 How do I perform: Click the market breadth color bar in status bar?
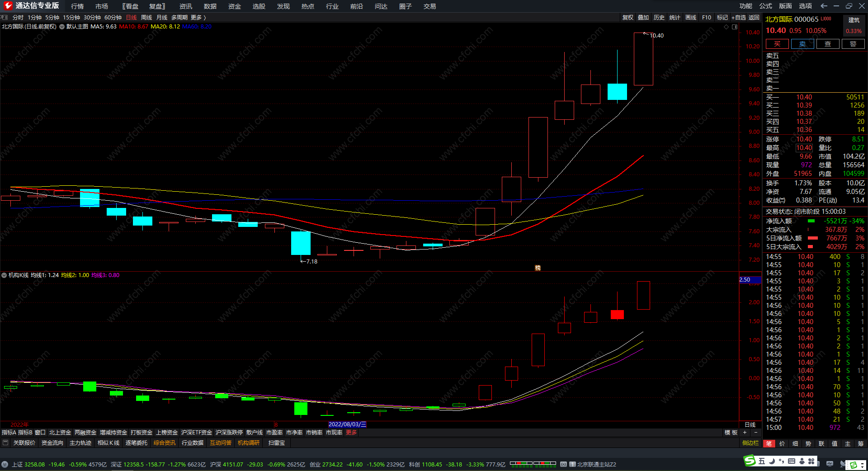pyautogui.click(x=533, y=463)
